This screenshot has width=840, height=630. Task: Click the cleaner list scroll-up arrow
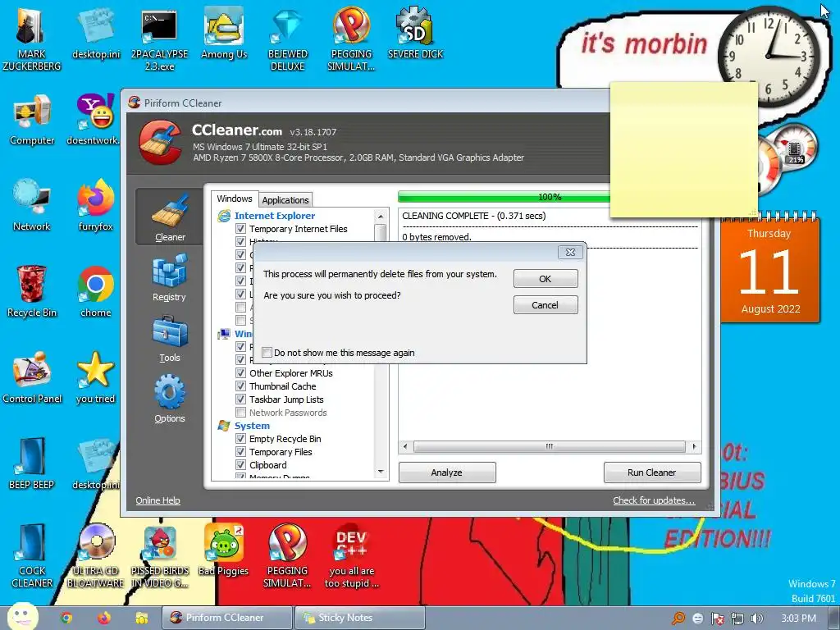pyautogui.click(x=381, y=216)
